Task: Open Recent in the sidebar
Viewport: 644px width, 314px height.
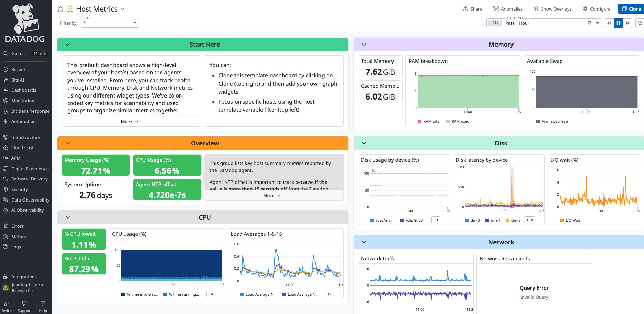Action: pyautogui.click(x=18, y=69)
